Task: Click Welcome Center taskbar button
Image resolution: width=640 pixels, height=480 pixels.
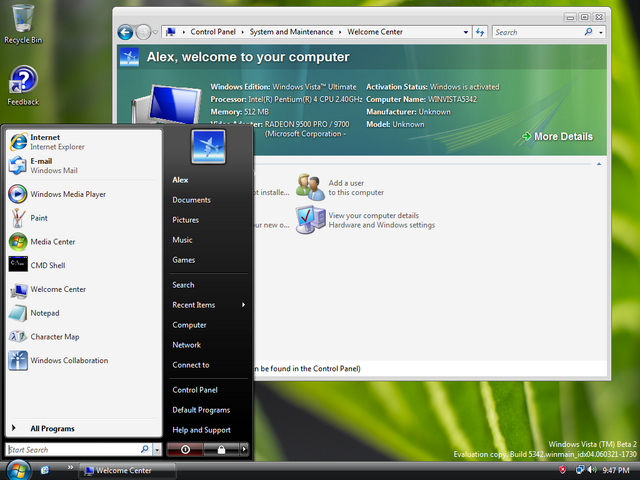Action: click(127, 471)
